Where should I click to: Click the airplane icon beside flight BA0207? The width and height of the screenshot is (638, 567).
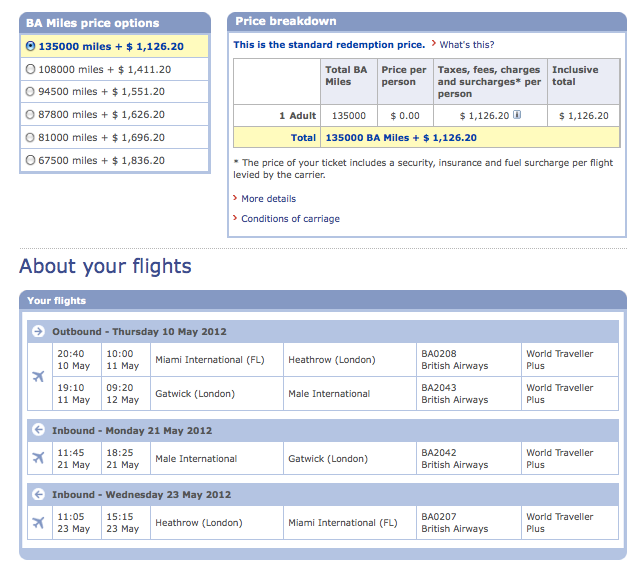tap(38, 522)
